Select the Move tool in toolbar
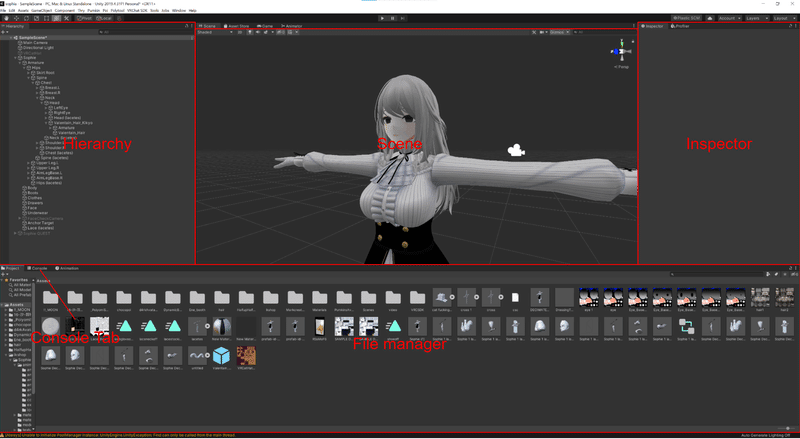Viewport: 800px width, 439px height. [16, 18]
